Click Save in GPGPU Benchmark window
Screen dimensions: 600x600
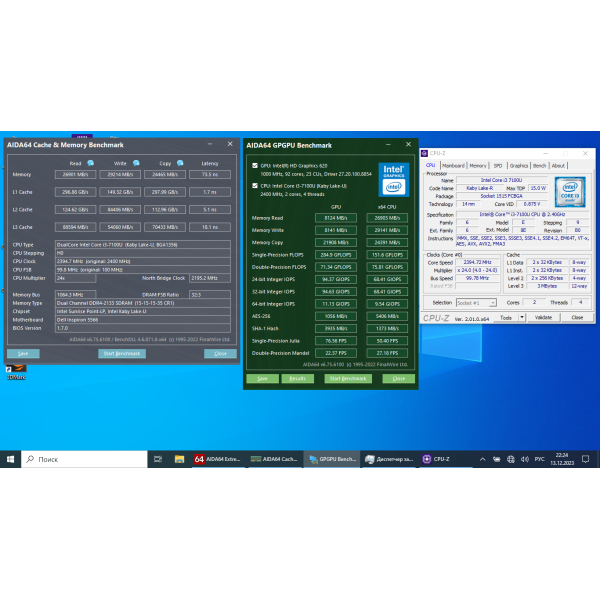click(262, 378)
